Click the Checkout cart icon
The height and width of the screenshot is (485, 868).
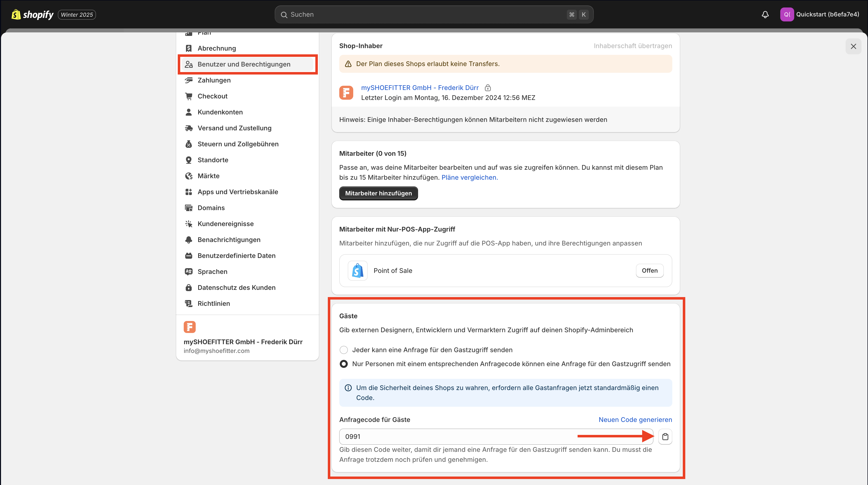189,96
